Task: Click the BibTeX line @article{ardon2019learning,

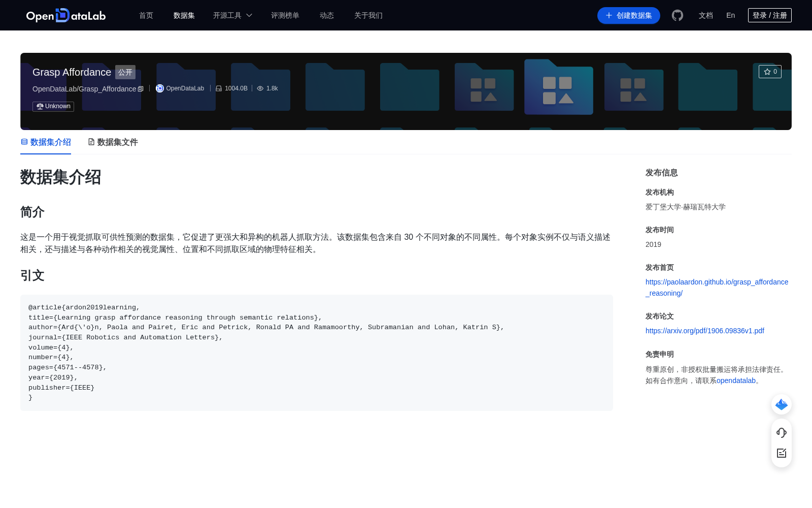Action: click(84, 307)
